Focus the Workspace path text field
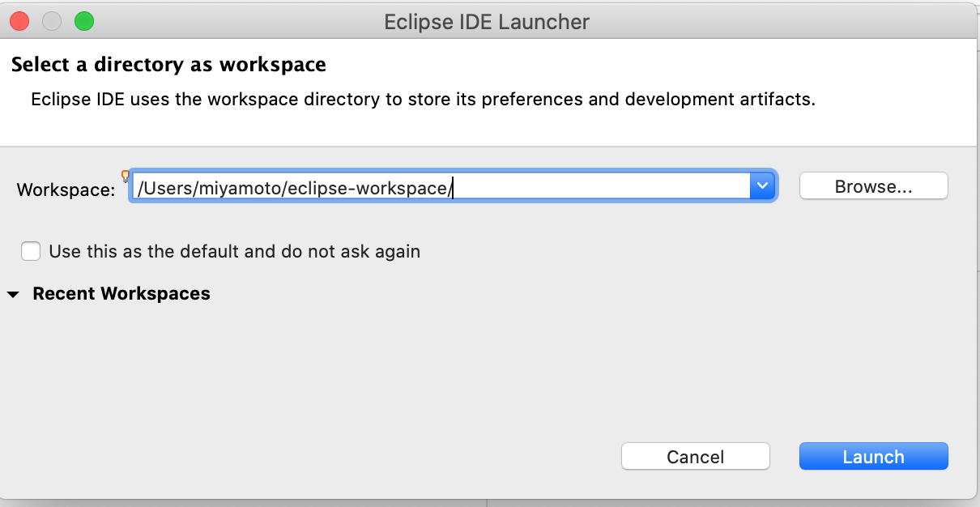This screenshot has height=507, width=980. click(441, 186)
